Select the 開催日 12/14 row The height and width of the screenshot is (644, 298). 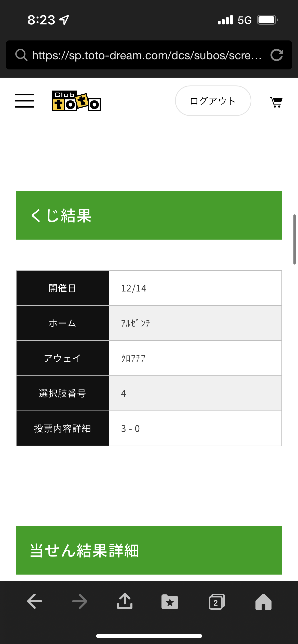(x=149, y=288)
